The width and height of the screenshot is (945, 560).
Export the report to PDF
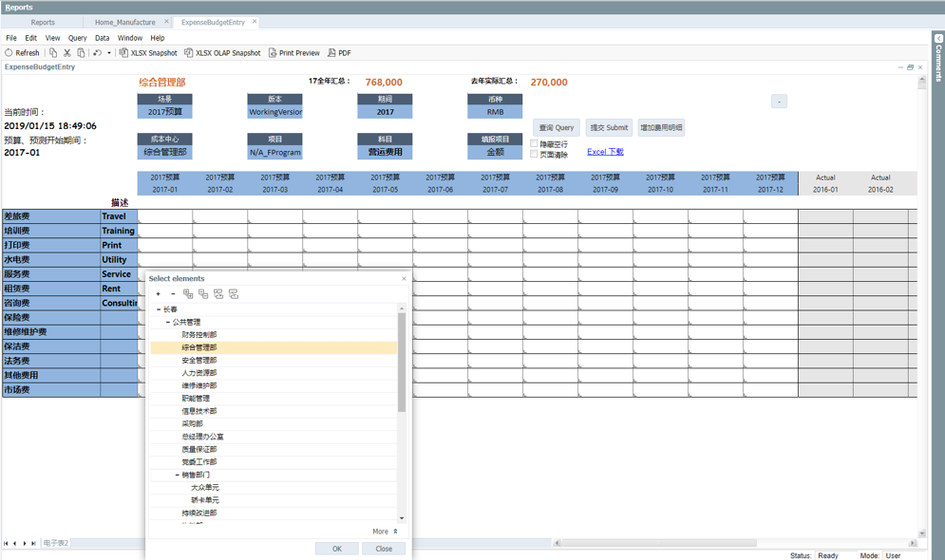(x=339, y=53)
